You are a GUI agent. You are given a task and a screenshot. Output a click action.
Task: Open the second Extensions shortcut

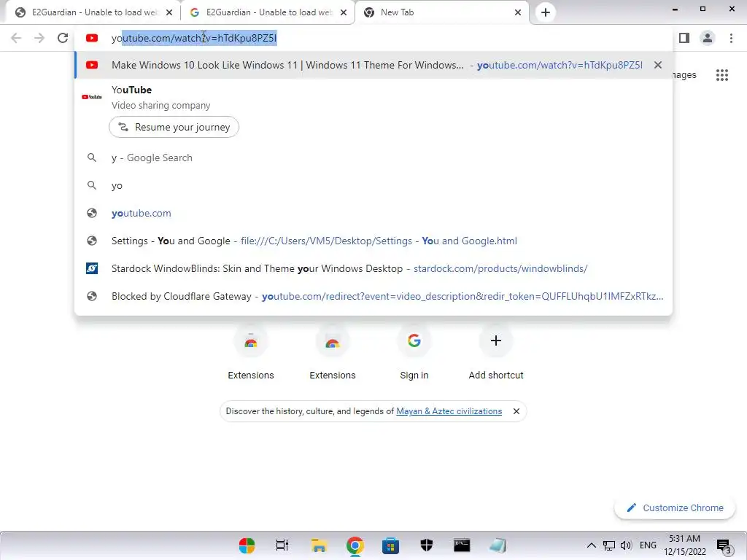333,352
